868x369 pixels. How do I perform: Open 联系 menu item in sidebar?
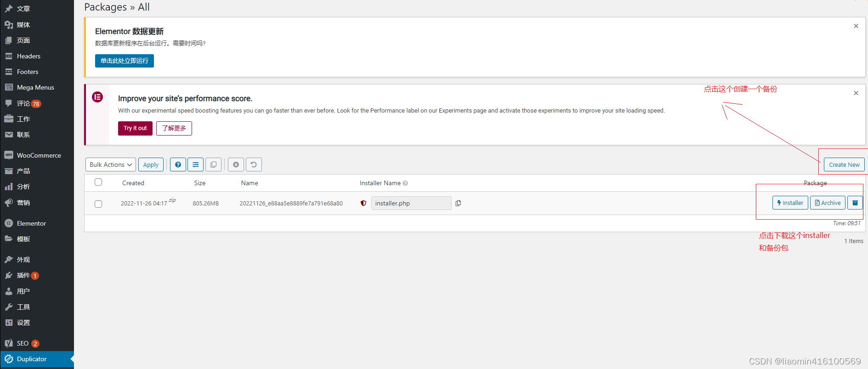[23, 135]
